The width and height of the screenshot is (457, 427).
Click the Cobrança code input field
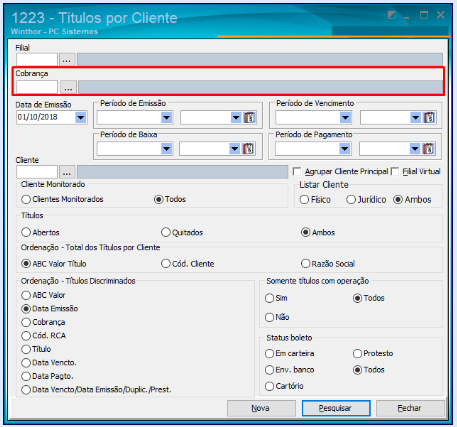37,88
